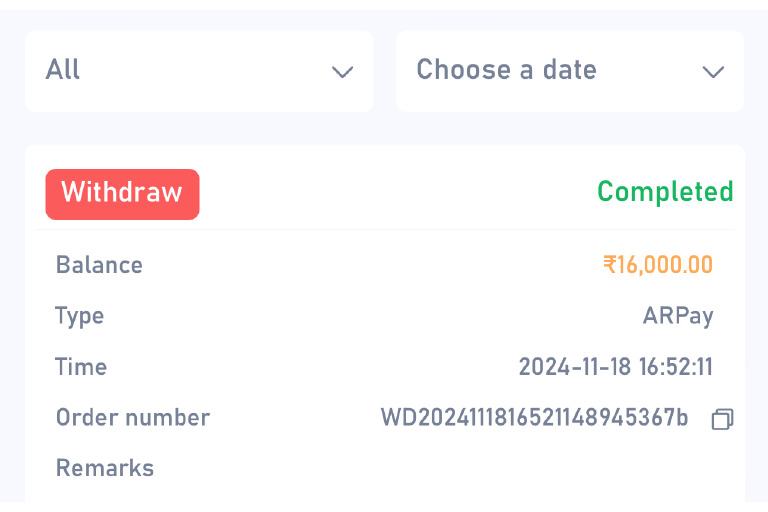Image resolution: width=768 pixels, height=512 pixels.
Task: Click the Remarks label
Action: pos(105,468)
